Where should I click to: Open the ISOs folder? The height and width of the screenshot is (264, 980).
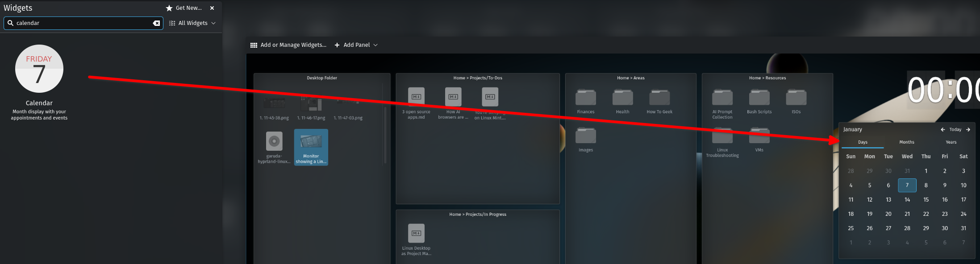coord(796,102)
